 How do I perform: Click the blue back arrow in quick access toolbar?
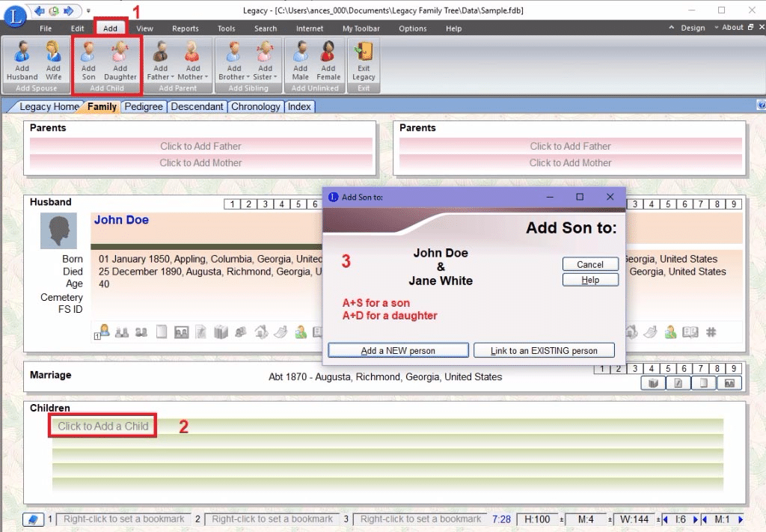[x=40, y=10]
